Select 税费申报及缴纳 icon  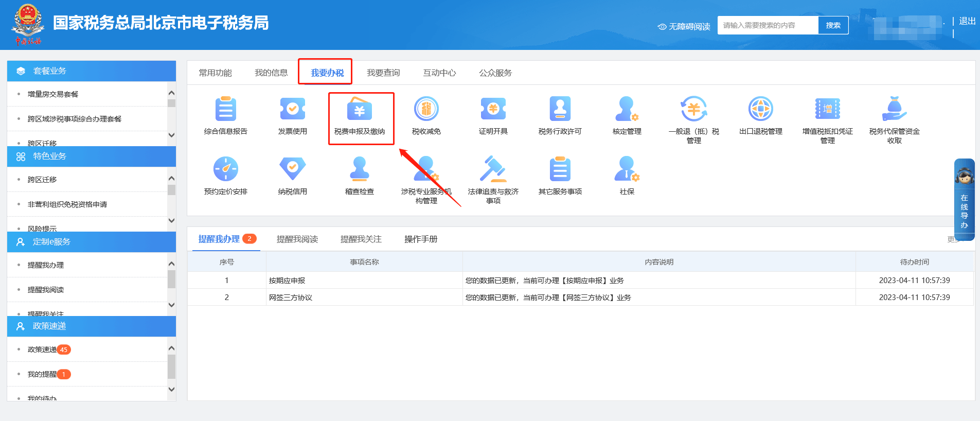pyautogui.click(x=360, y=109)
